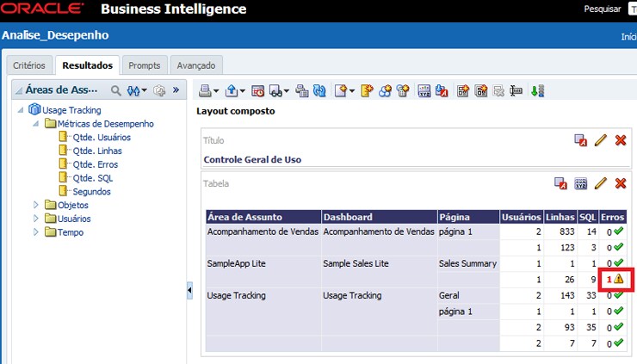Select Qtde. Erros measure in tree
The height and width of the screenshot is (364, 637).
(x=95, y=164)
